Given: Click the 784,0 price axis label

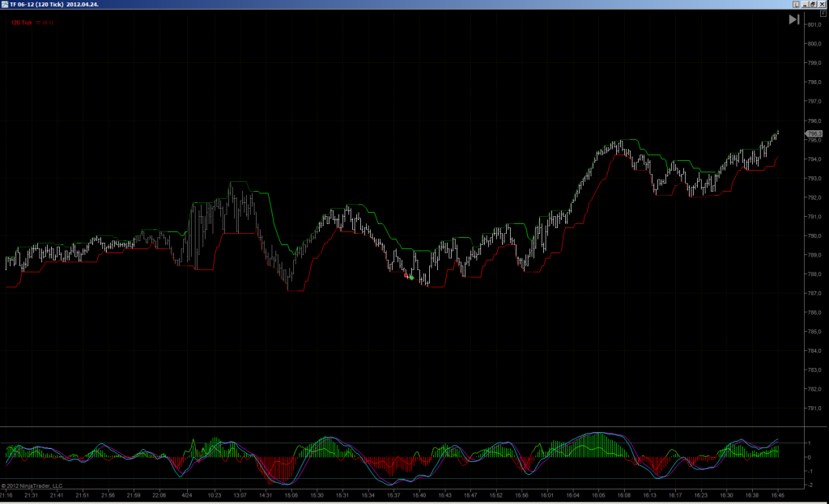Looking at the screenshot, I should 814,351.
